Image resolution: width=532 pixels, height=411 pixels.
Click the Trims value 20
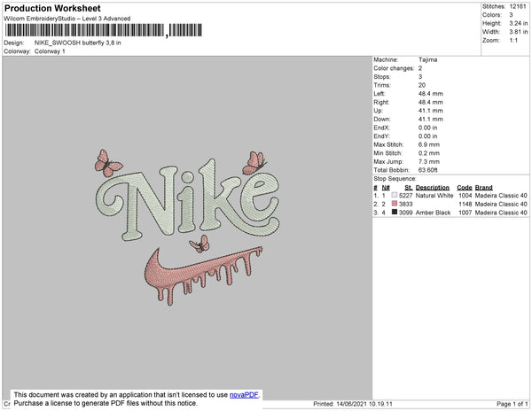422,85
